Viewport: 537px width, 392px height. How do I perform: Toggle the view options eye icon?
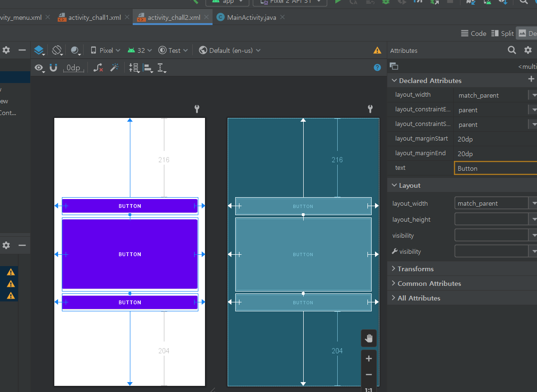39,68
